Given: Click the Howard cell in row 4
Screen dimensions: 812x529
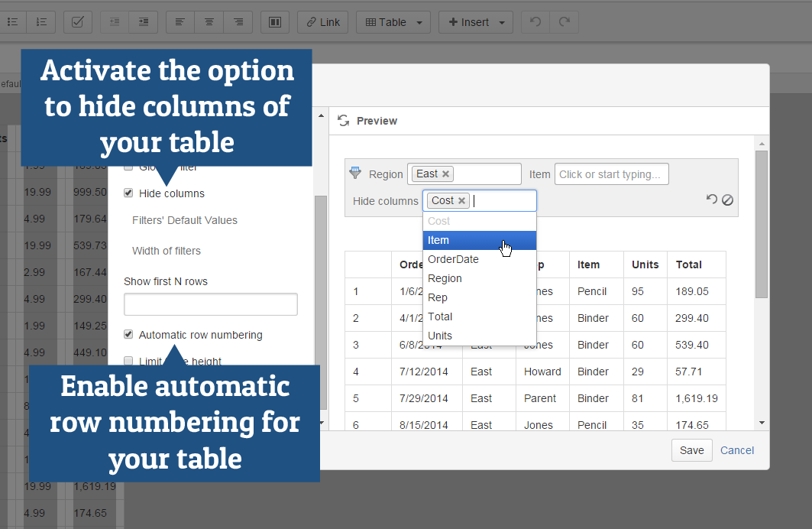Looking at the screenshot, I should (x=542, y=372).
